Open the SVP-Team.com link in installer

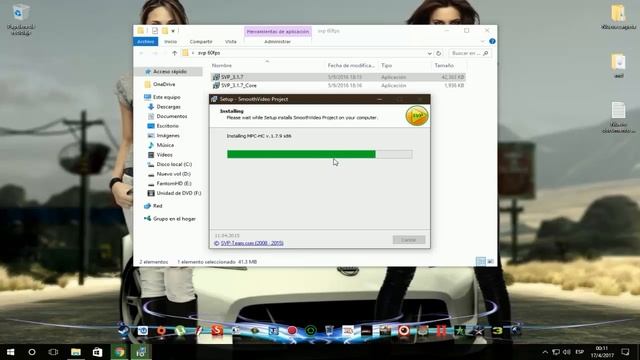252,243
